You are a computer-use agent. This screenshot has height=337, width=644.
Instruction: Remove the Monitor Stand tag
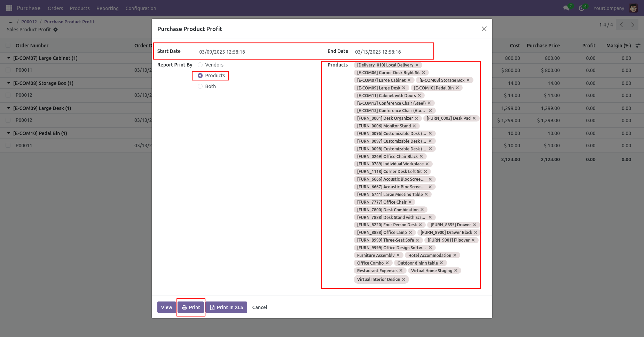415,126
